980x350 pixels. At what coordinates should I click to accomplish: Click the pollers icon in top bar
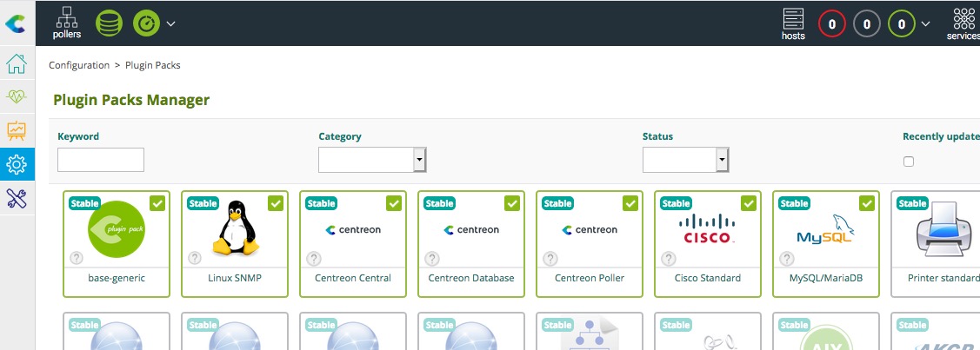coord(67,23)
